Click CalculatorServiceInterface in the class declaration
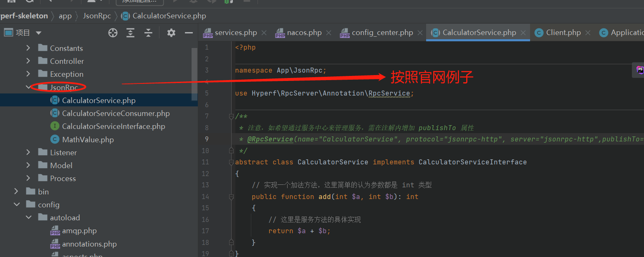This screenshot has width=644, height=257. click(472, 162)
